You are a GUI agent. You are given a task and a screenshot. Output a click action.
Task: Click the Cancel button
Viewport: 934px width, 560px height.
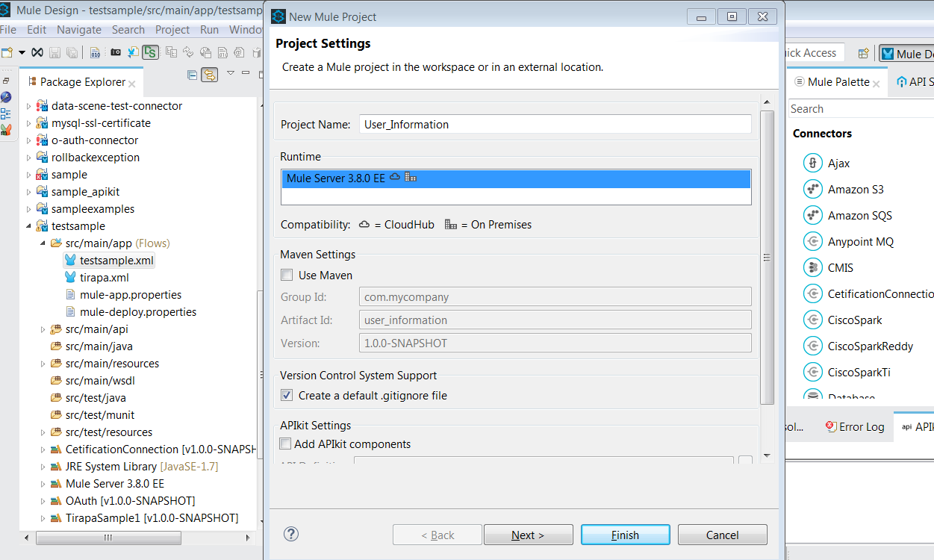coord(723,535)
